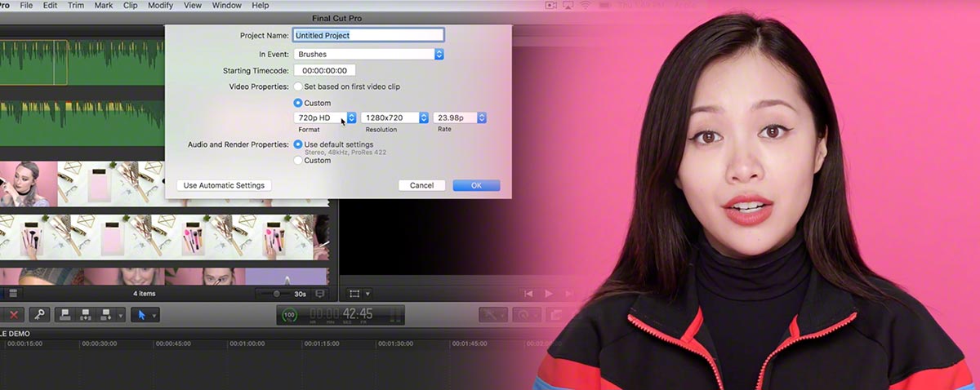The height and width of the screenshot is (390, 980).
Task: Open the Help menu
Action: pos(261,5)
